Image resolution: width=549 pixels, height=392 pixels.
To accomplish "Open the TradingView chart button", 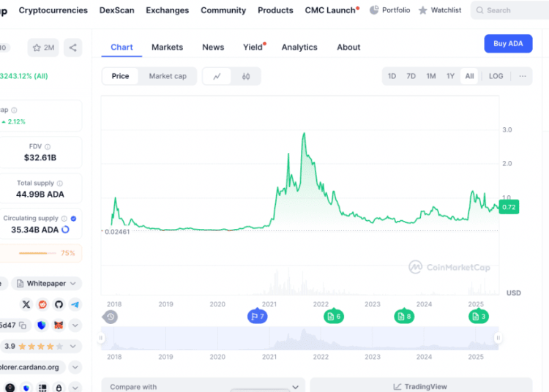I will pos(421,386).
